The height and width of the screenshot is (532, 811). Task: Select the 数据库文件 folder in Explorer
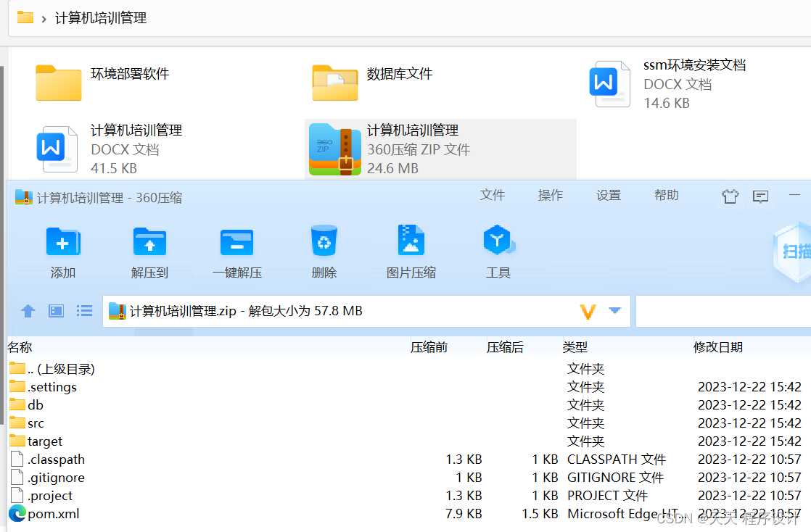(372, 82)
